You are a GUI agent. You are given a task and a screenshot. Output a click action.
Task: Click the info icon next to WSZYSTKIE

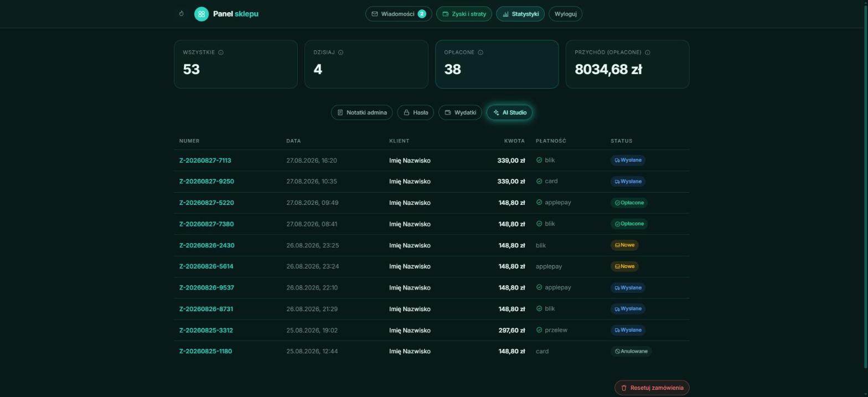(221, 53)
